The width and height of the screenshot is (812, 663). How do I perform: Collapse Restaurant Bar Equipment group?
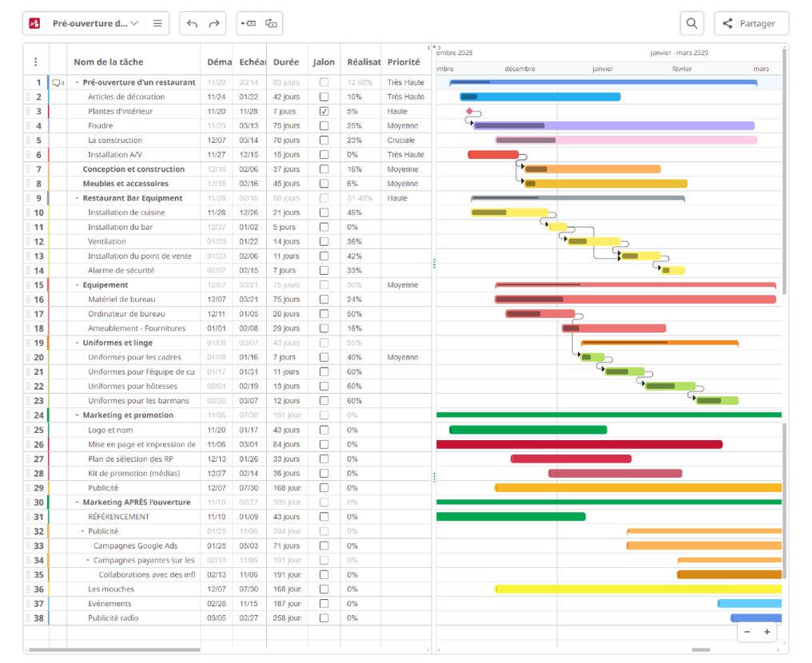(78, 198)
